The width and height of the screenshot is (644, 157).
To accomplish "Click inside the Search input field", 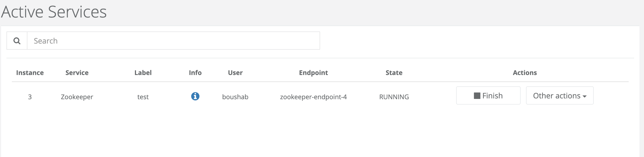I will coord(173,41).
